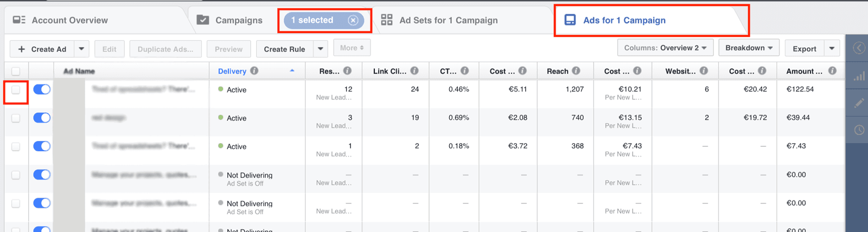868x232 pixels.
Task: Click the Export button
Action: coord(804,49)
